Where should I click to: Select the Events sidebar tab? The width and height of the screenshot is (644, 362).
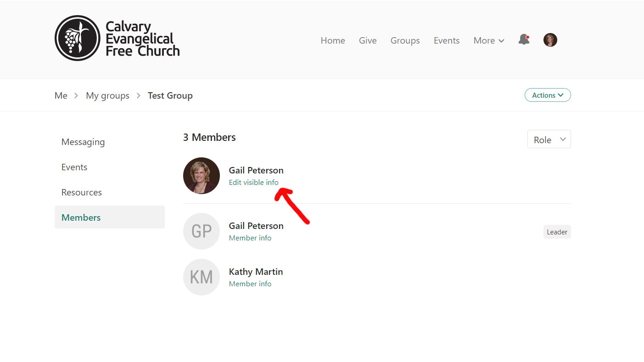tap(74, 167)
